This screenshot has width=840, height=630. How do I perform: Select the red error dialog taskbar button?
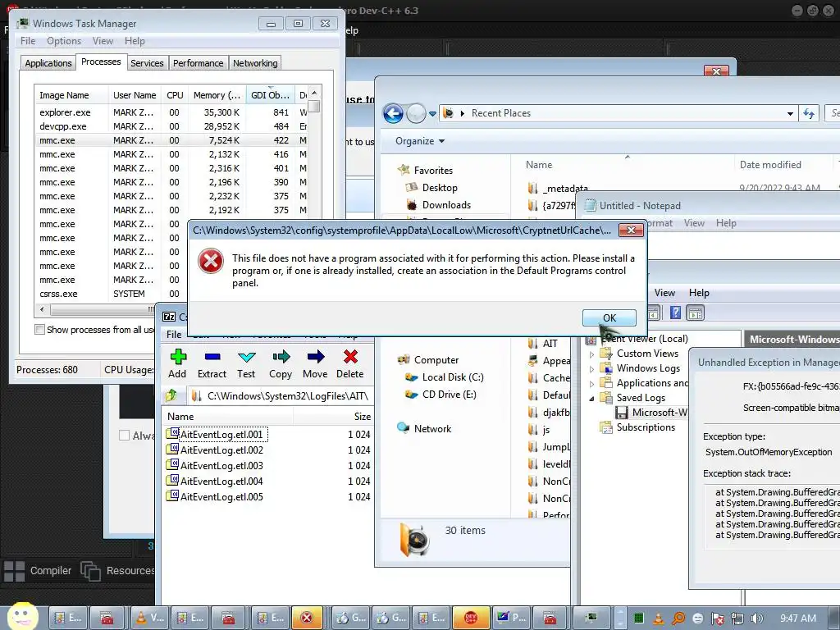[307, 618]
